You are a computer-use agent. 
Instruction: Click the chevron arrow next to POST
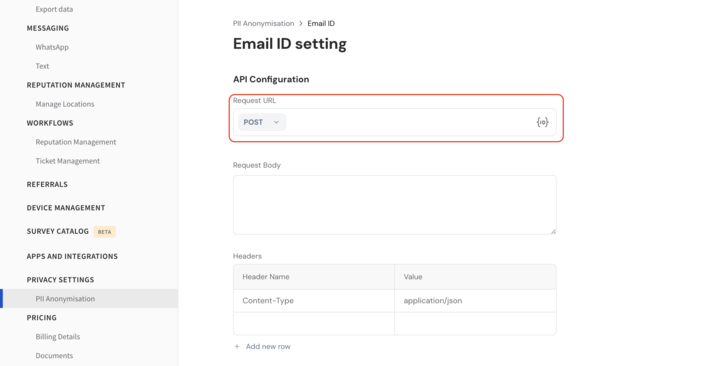pyautogui.click(x=276, y=122)
